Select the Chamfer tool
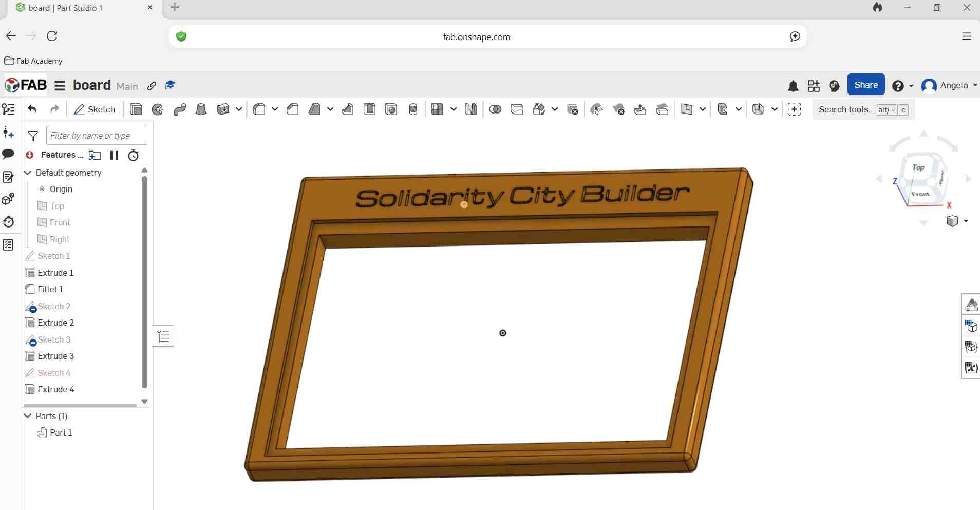The width and height of the screenshot is (980, 510). pyautogui.click(x=293, y=109)
